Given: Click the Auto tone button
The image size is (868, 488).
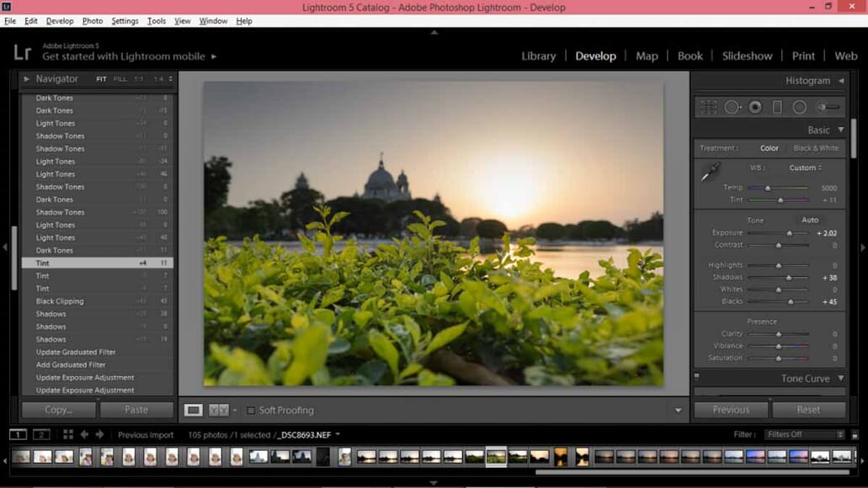Looking at the screenshot, I should point(810,220).
